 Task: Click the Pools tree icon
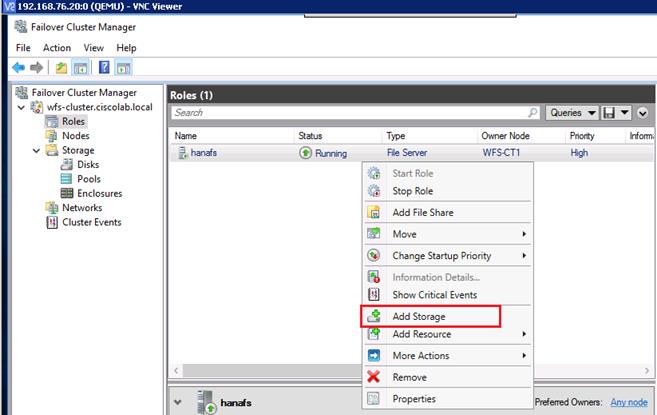click(x=67, y=179)
